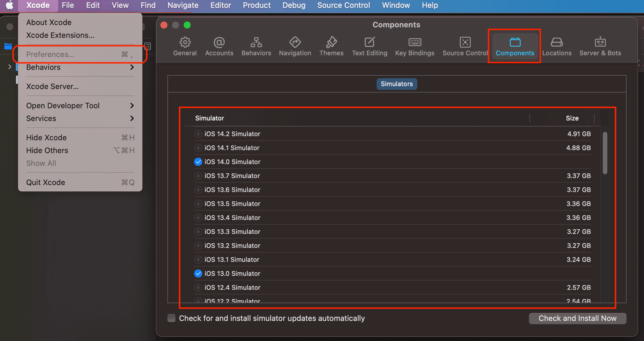Image resolution: width=644 pixels, height=341 pixels.
Task: Sort by the Size column header
Action: pos(572,118)
